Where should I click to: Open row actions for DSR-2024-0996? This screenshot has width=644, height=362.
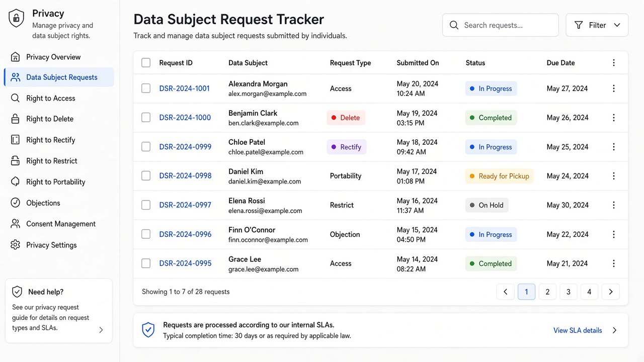614,234
